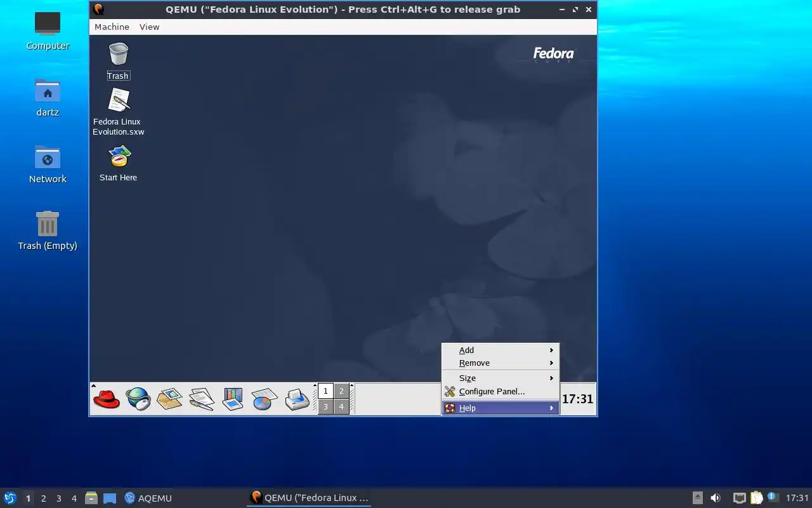Click the Fedora panel clock 17:31
Image resolution: width=812 pixels, height=508 pixels.
coord(577,399)
